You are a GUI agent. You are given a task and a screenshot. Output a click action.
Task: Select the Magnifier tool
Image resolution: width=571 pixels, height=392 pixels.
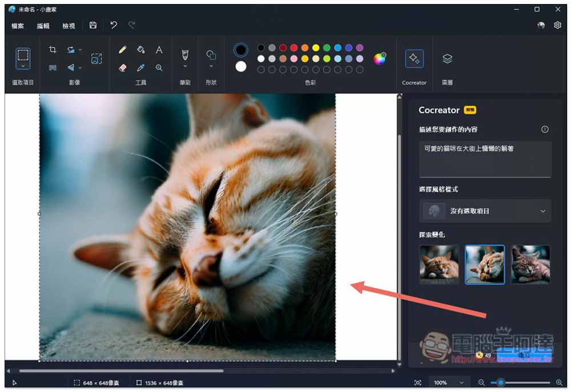(x=159, y=67)
